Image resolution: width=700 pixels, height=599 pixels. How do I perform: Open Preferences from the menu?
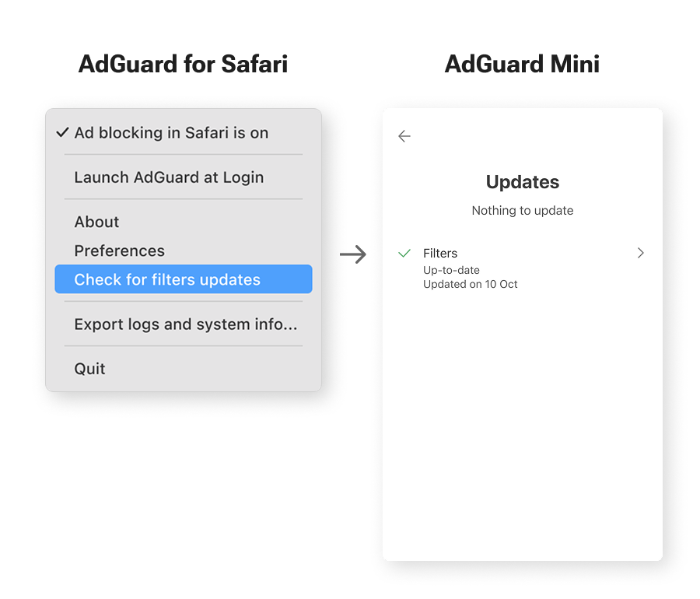click(x=119, y=250)
